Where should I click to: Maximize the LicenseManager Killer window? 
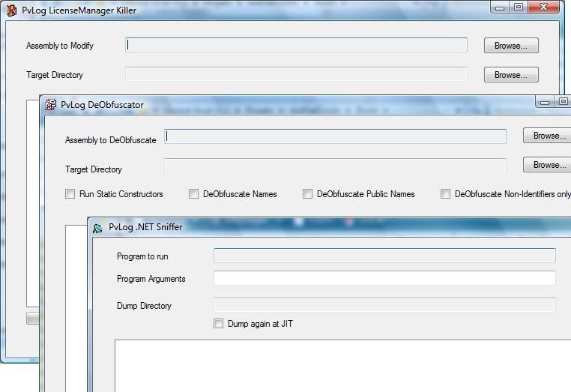point(519,7)
